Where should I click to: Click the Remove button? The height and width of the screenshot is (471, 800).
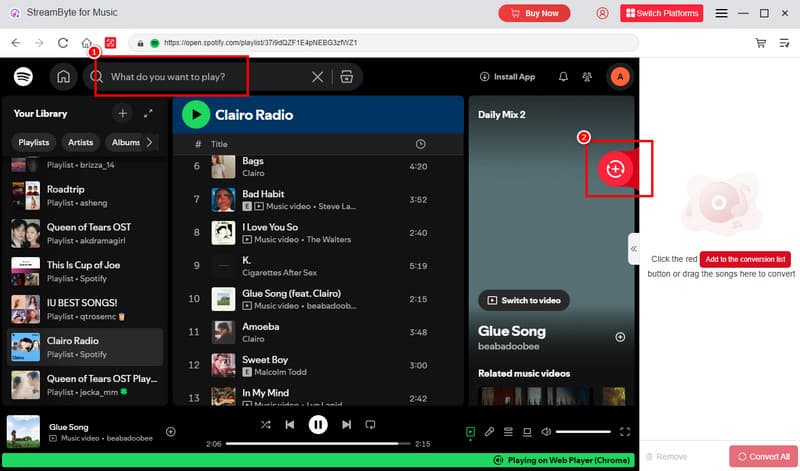click(x=666, y=457)
